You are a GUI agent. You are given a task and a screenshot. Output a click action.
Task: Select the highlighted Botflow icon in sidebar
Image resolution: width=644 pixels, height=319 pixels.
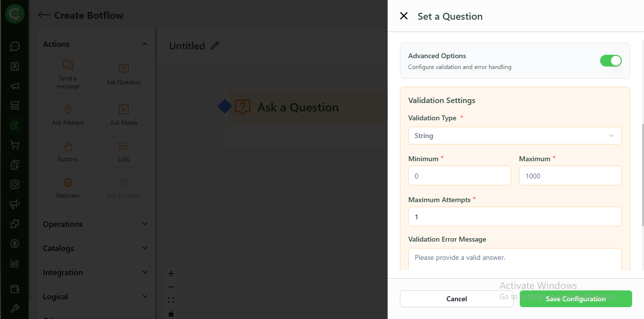14,125
